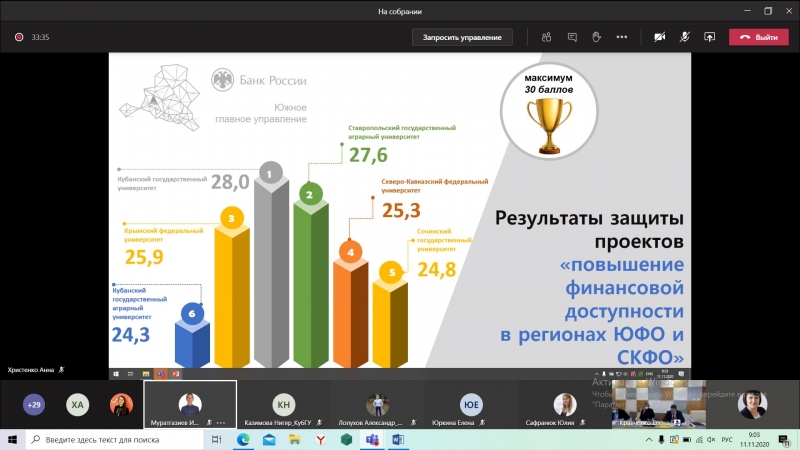
Task: Select the XA participant avatar
Action: [78, 405]
